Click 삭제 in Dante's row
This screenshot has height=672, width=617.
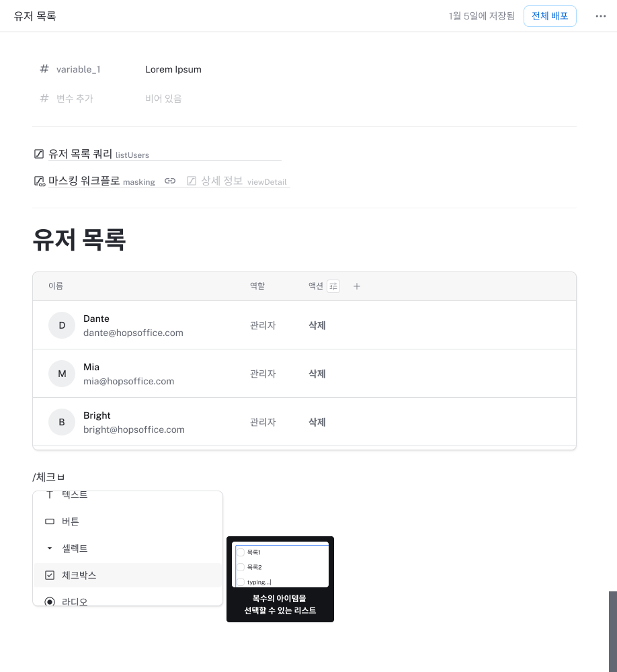point(317,326)
